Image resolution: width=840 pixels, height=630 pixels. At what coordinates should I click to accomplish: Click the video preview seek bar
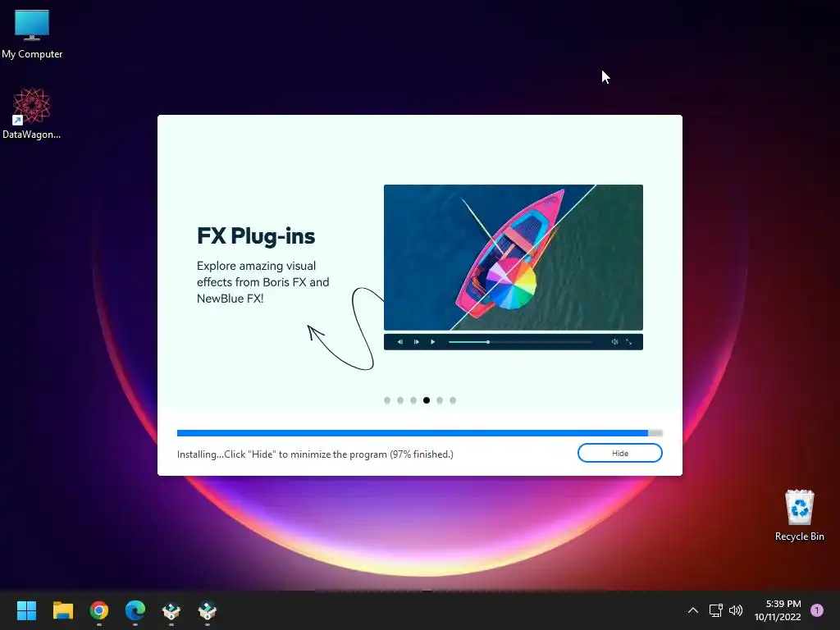[x=520, y=342]
